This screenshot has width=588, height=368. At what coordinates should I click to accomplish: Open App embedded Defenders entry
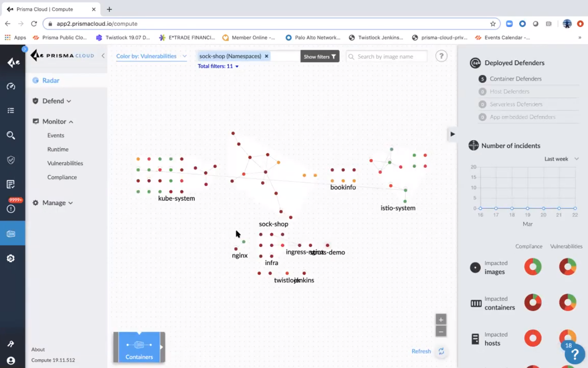[522, 117]
